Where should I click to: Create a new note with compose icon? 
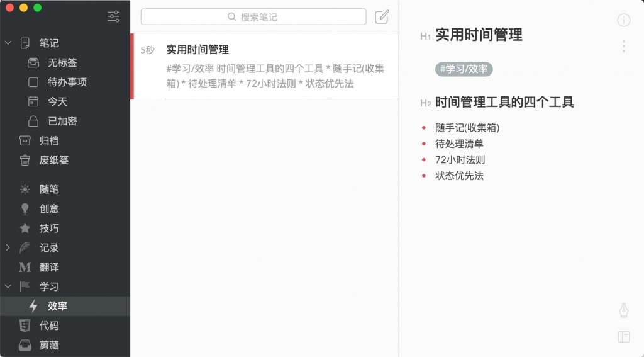click(382, 17)
